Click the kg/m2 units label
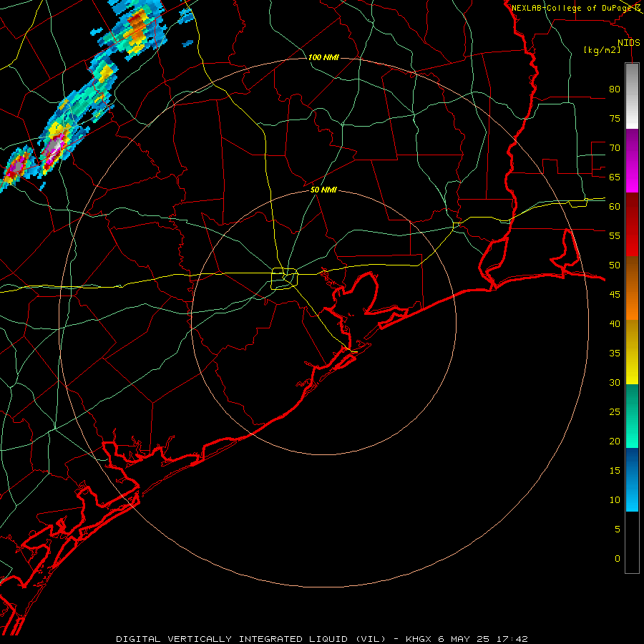The height and width of the screenshot is (644, 644). [602, 50]
